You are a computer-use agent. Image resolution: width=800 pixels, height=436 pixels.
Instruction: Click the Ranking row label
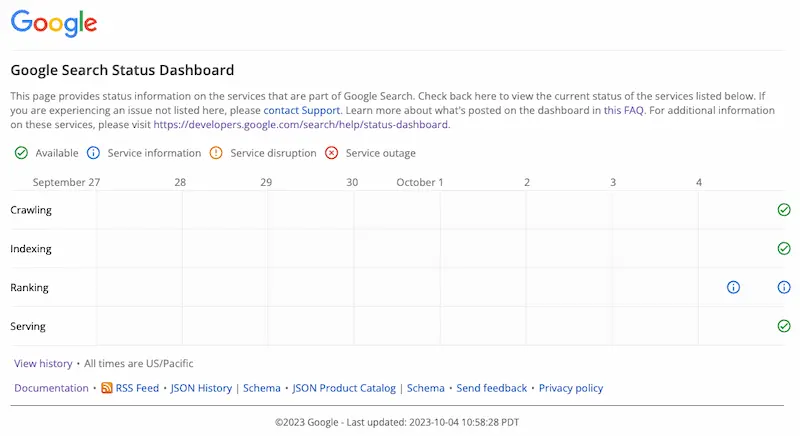[x=30, y=288]
